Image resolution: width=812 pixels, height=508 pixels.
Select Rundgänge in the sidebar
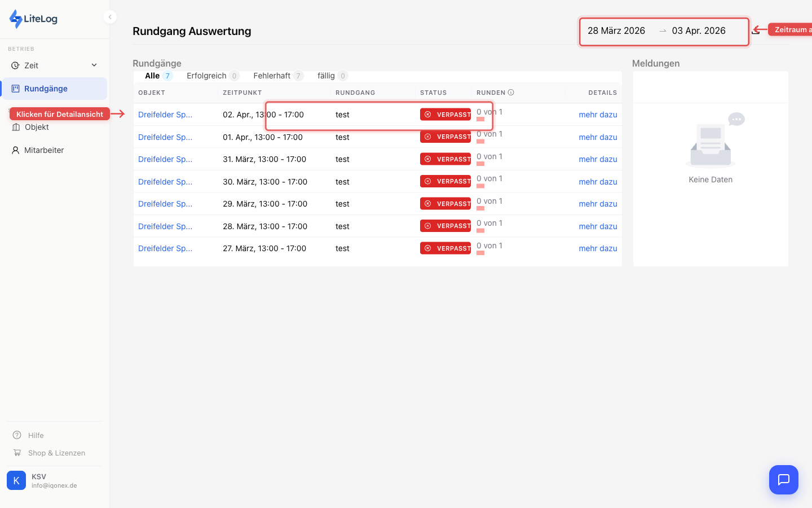tap(46, 89)
